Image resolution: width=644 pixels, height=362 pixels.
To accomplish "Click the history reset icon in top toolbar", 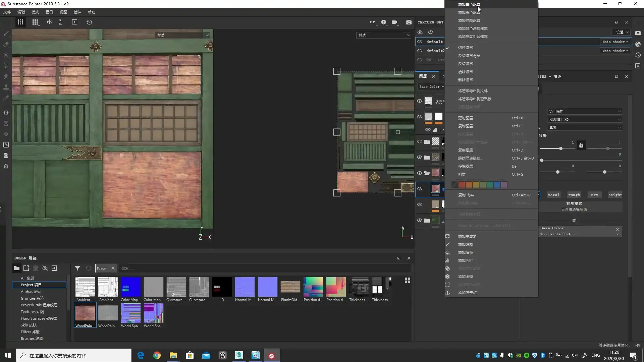I will (x=89, y=22).
